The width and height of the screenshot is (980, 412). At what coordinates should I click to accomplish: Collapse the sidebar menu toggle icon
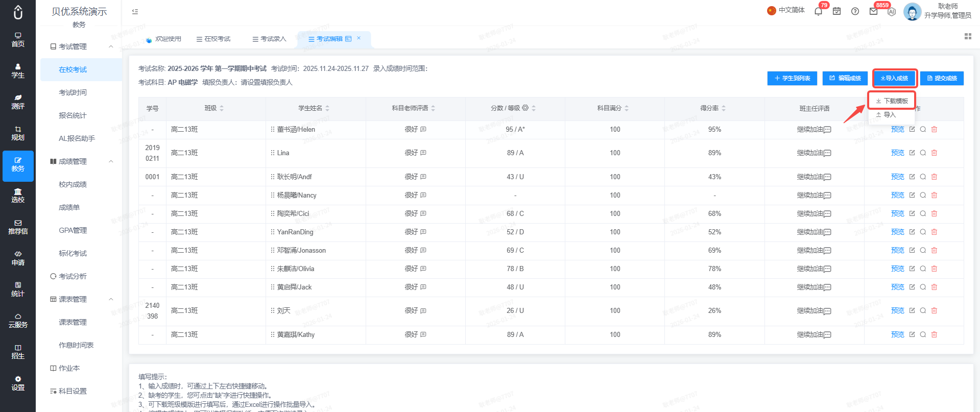pyautogui.click(x=135, y=11)
